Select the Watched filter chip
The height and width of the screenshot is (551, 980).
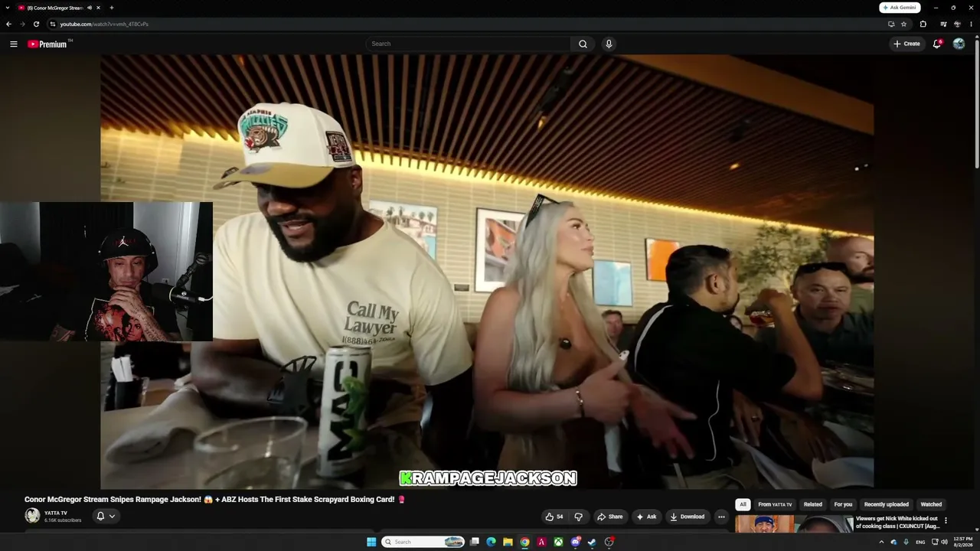tap(931, 504)
